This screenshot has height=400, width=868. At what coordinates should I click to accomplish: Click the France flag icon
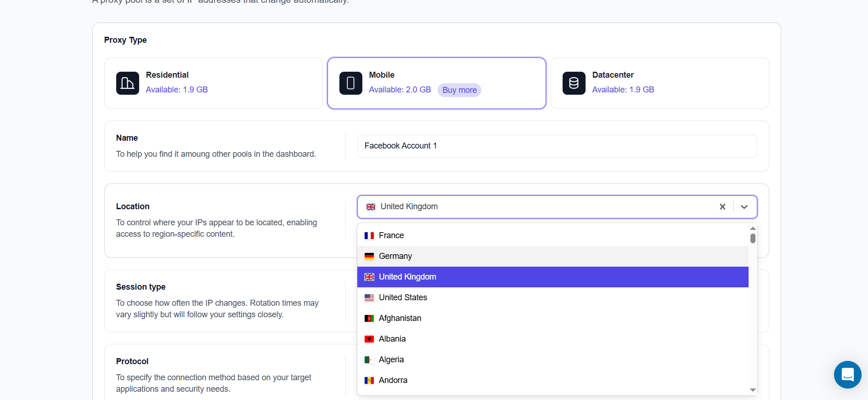tap(369, 236)
